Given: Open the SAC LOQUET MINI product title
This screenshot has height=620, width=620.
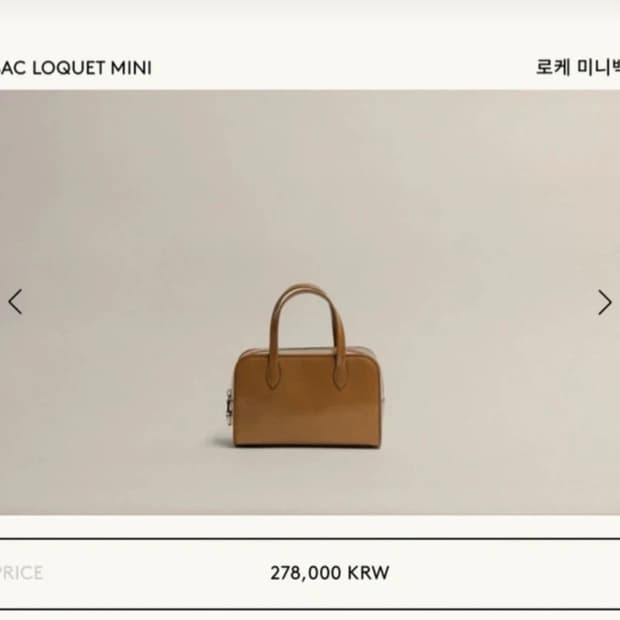Looking at the screenshot, I should [76, 68].
